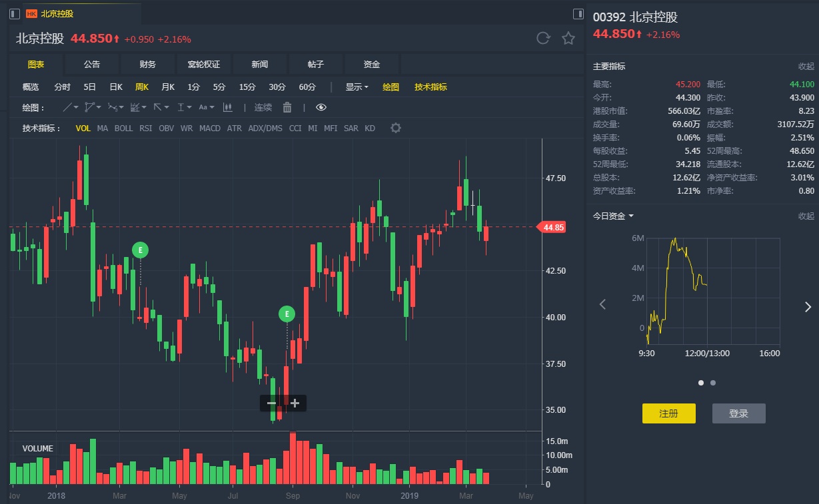Add stock to favorites with star icon

[x=568, y=39]
